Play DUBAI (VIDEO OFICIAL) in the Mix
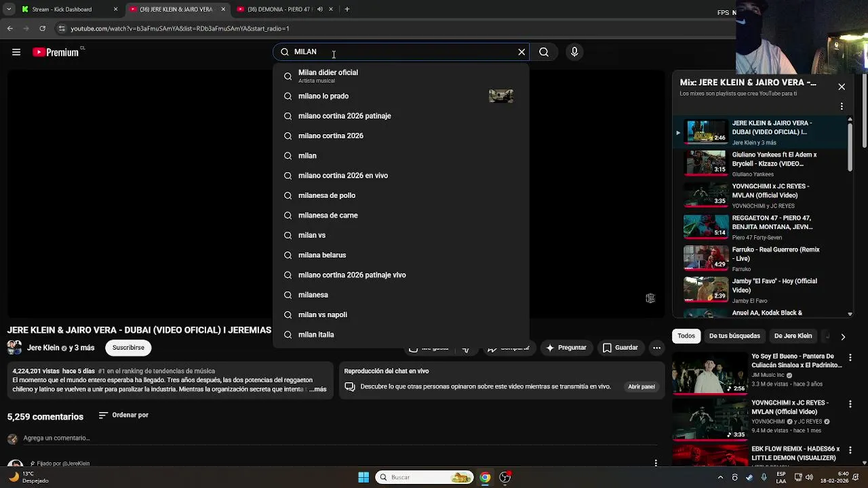 coord(759,132)
